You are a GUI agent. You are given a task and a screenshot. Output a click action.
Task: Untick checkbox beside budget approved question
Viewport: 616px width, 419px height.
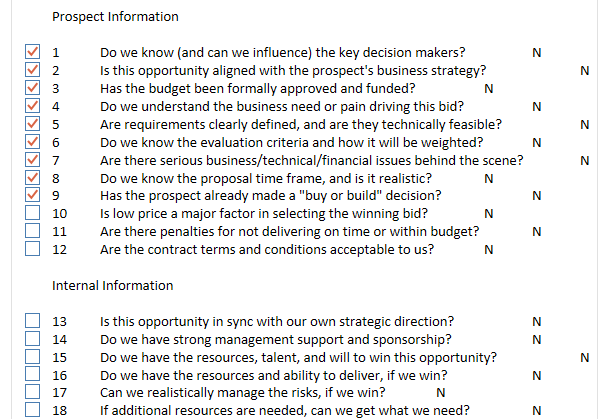33,89
